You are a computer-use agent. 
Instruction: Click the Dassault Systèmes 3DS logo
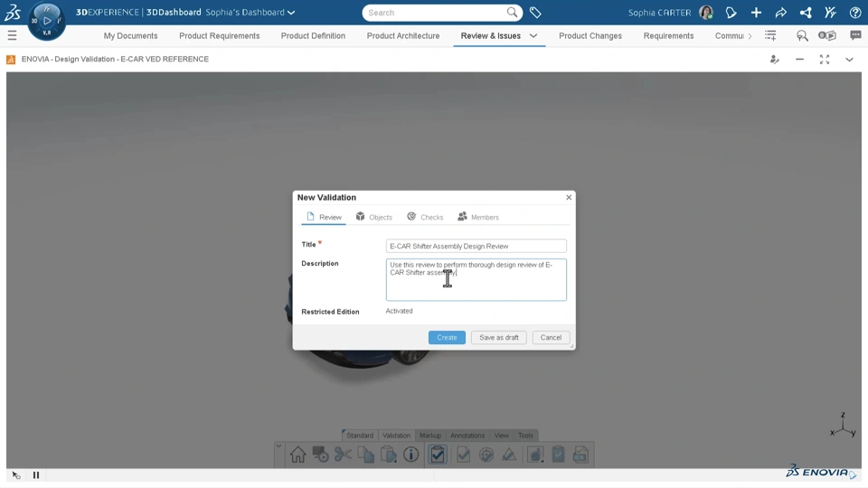coord(12,12)
